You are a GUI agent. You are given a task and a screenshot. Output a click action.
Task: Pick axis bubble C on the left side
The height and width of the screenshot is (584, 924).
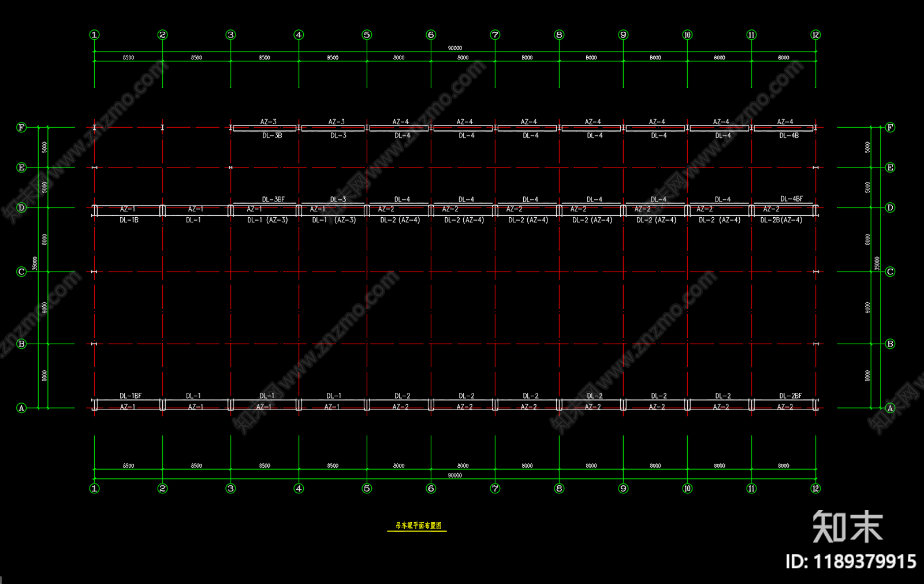point(21,271)
